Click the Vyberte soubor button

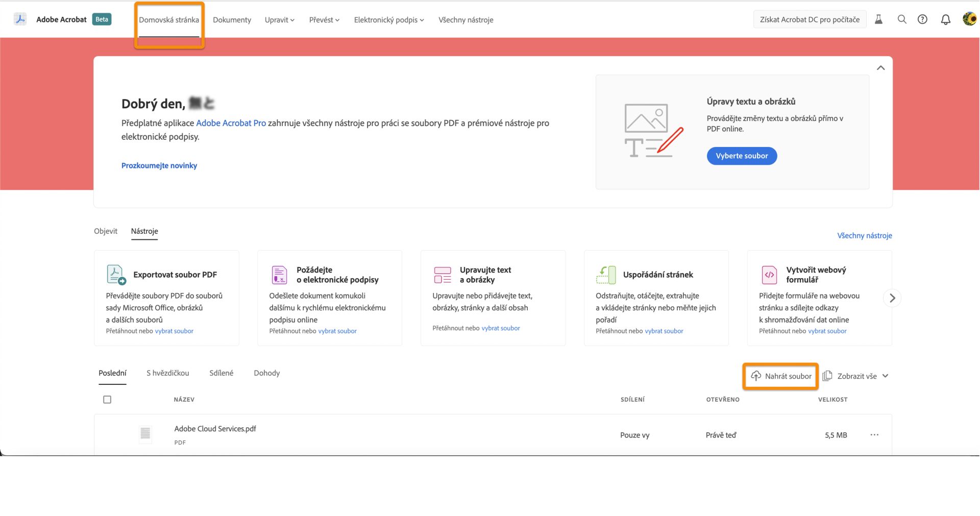click(x=742, y=156)
